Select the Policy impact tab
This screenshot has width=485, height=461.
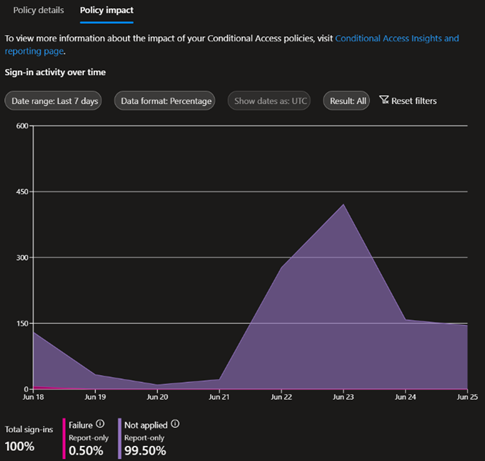click(x=107, y=10)
